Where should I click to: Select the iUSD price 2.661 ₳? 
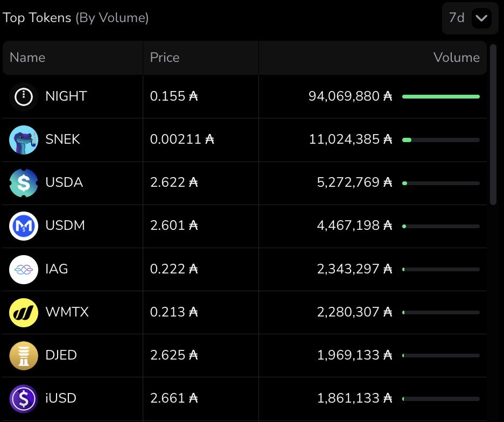point(174,398)
